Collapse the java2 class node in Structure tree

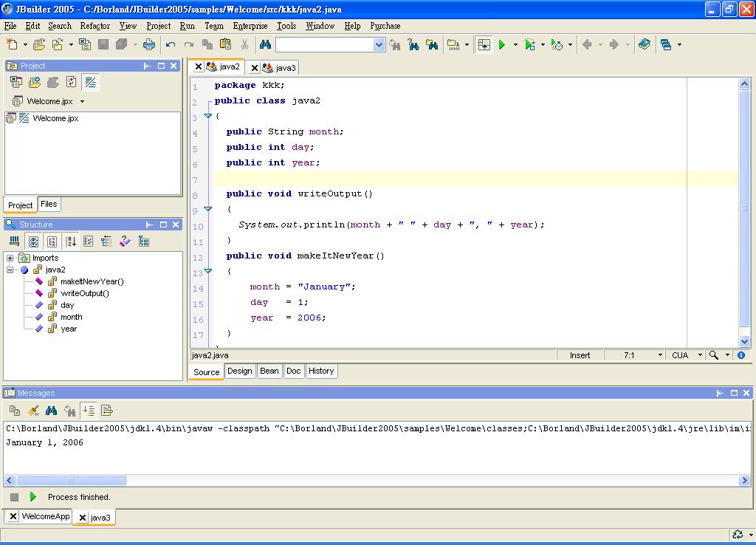[x=10, y=270]
